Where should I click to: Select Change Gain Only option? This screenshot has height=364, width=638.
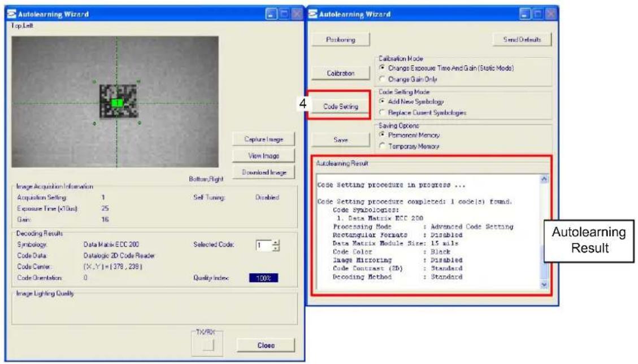point(408,79)
